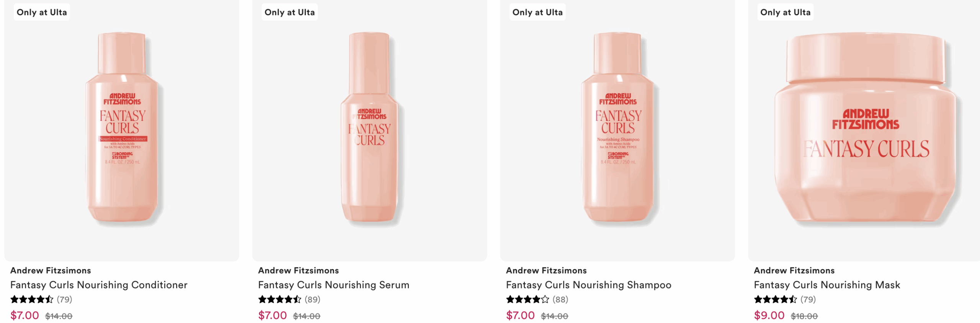
Task: Click the serum's star rating icons
Action: pyautogui.click(x=279, y=299)
